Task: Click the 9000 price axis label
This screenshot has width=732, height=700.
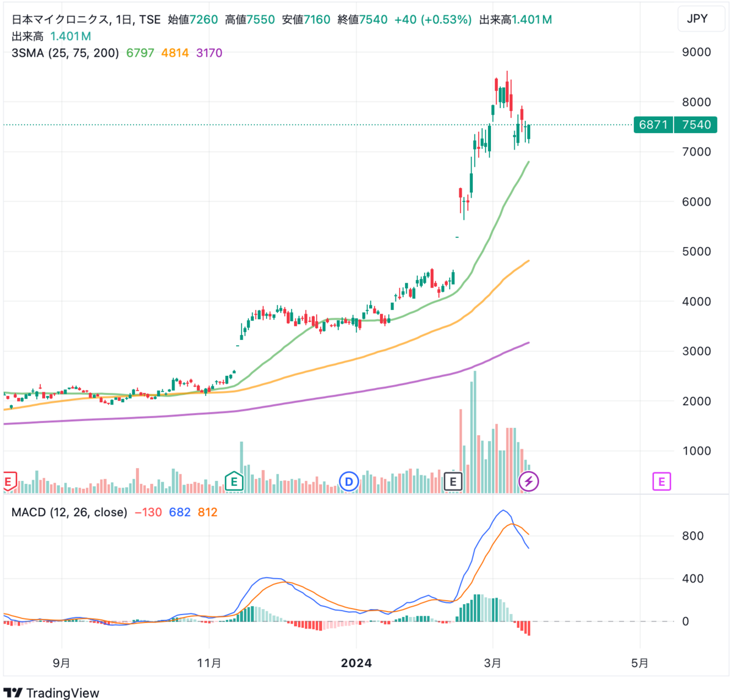Action: pos(696,52)
